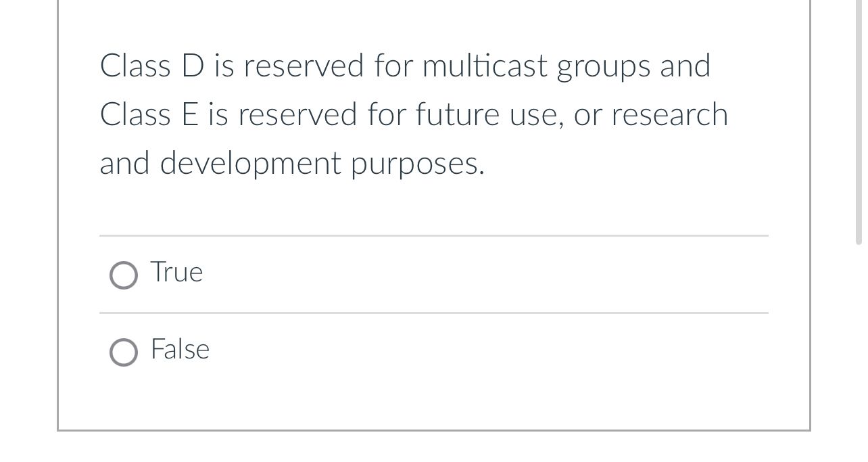Click "development purposes" in the question text
This screenshot has width=868, height=462.
click(x=322, y=164)
